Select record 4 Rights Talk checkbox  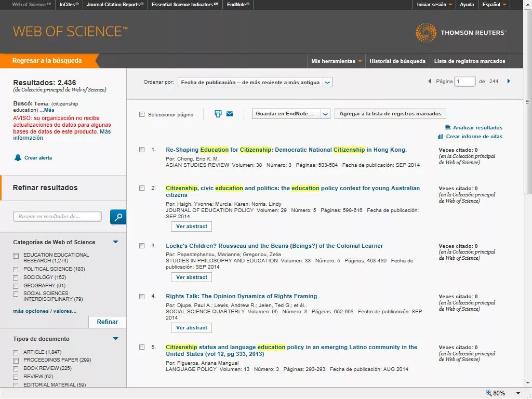coord(142,297)
